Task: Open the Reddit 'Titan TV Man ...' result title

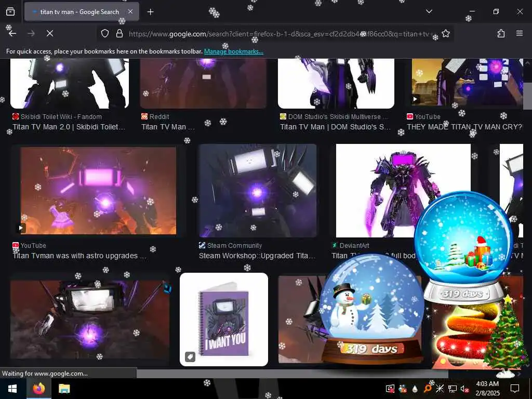Action: 168,127
